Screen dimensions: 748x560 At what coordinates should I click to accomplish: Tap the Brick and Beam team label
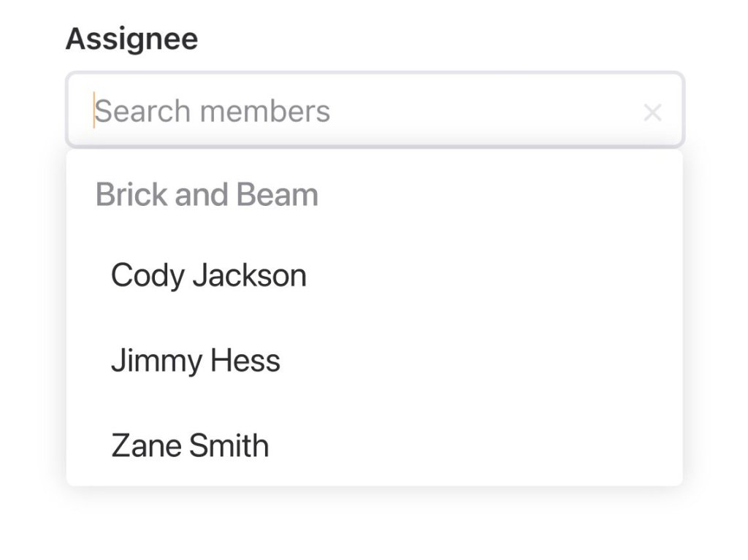click(x=207, y=195)
